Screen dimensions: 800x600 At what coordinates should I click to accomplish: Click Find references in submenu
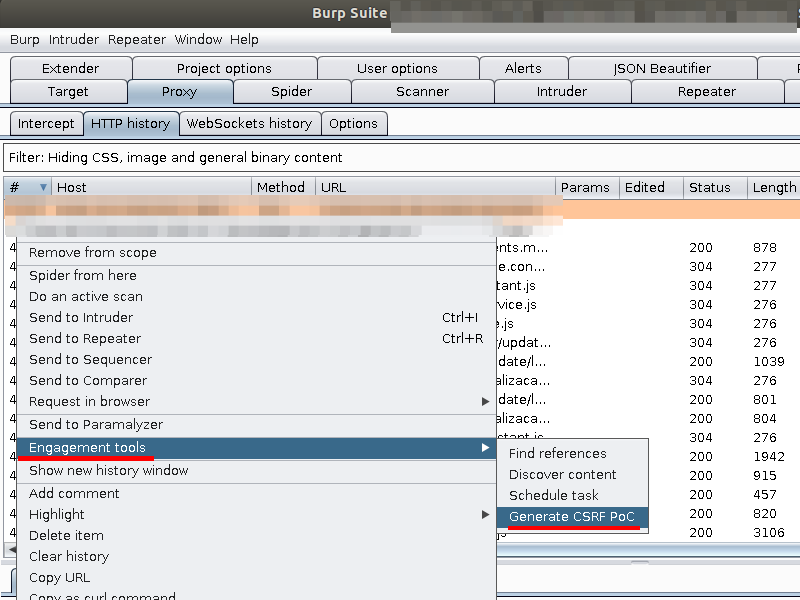click(x=557, y=454)
